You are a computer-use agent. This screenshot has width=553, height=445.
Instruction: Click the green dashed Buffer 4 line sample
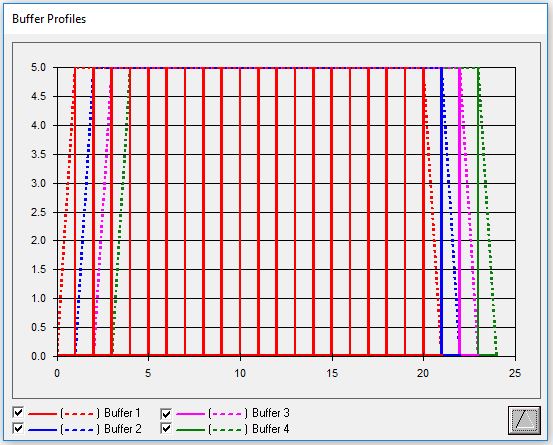227,429
